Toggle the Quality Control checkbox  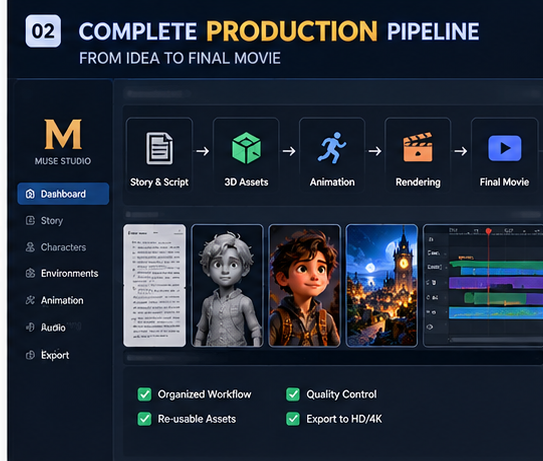tap(293, 394)
